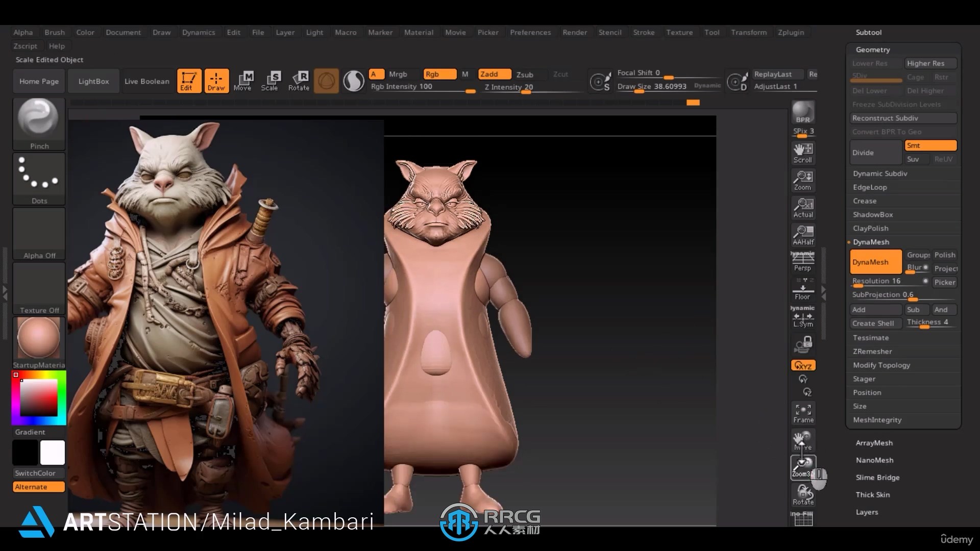Toggle Smt smoothing option

point(930,145)
